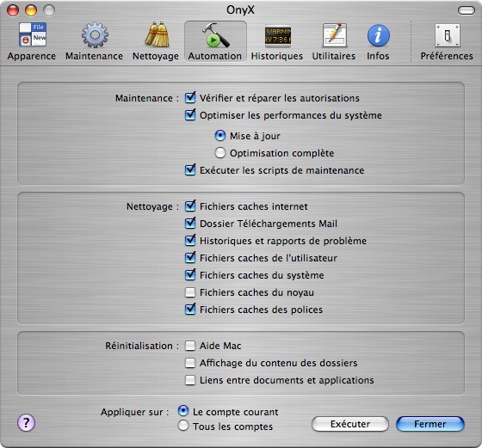Viewport: 482px width, 448px height.
Task: Click the Nettoyage : section label
Action: click(x=153, y=206)
